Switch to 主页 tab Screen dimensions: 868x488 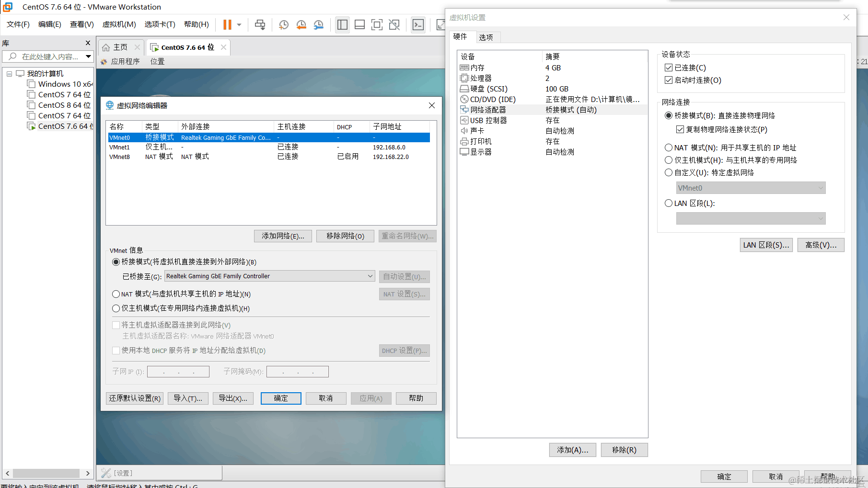(x=120, y=47)
